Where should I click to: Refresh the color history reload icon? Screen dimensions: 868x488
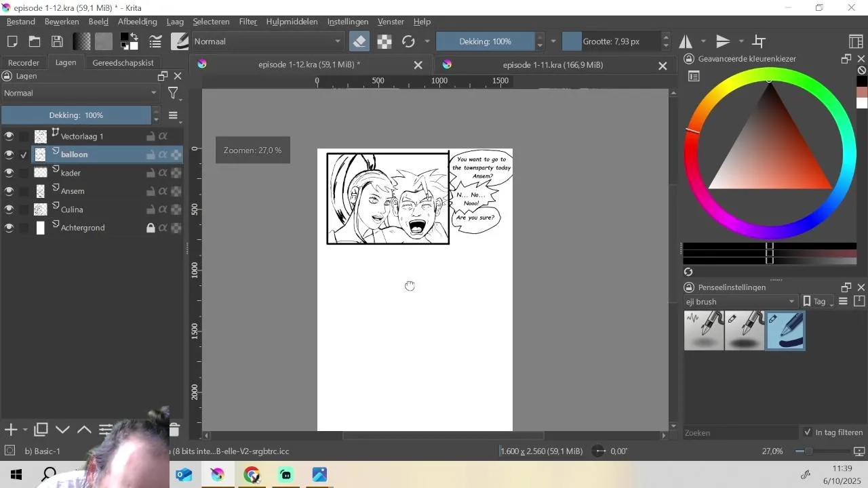[688, 272]
